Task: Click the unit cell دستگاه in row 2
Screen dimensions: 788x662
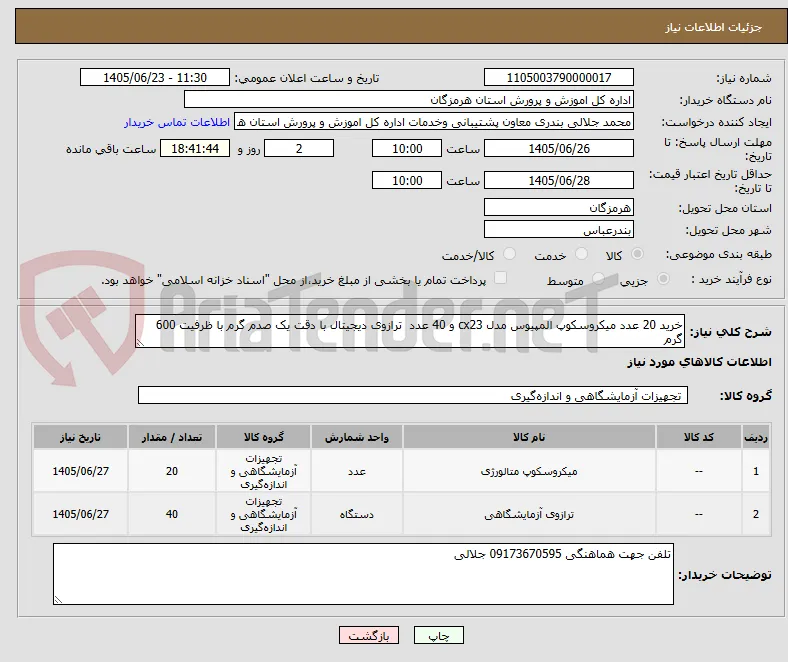Action: (357, 514)
